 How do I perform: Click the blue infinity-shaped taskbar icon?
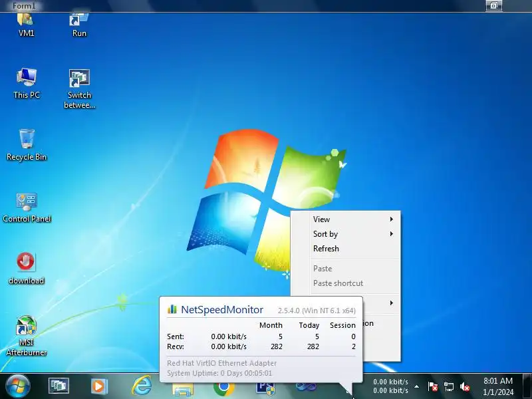pos(307,387)
